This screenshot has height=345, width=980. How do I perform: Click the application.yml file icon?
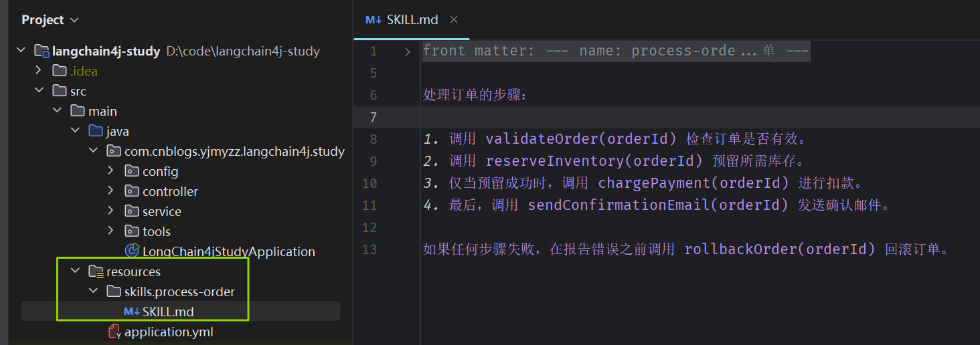114,332
